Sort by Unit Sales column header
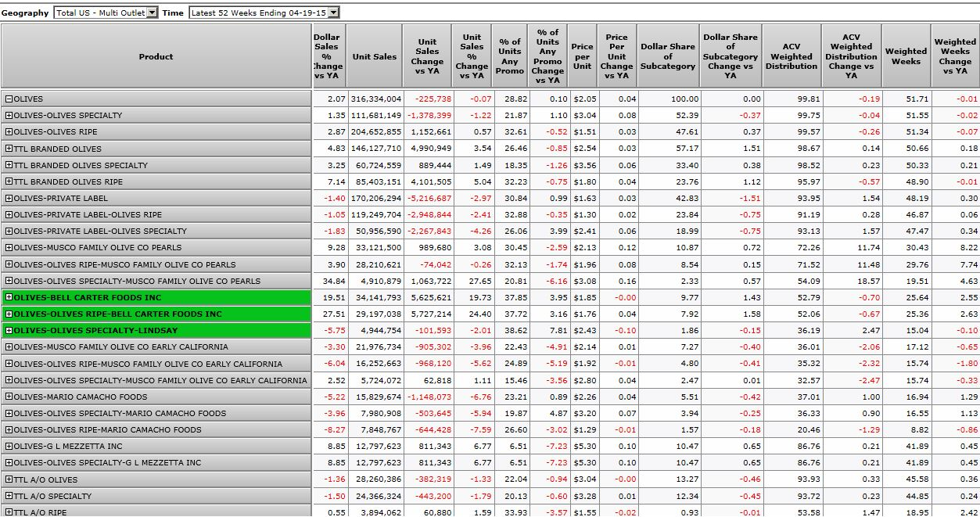980x517 pixels. coord(374,56)
